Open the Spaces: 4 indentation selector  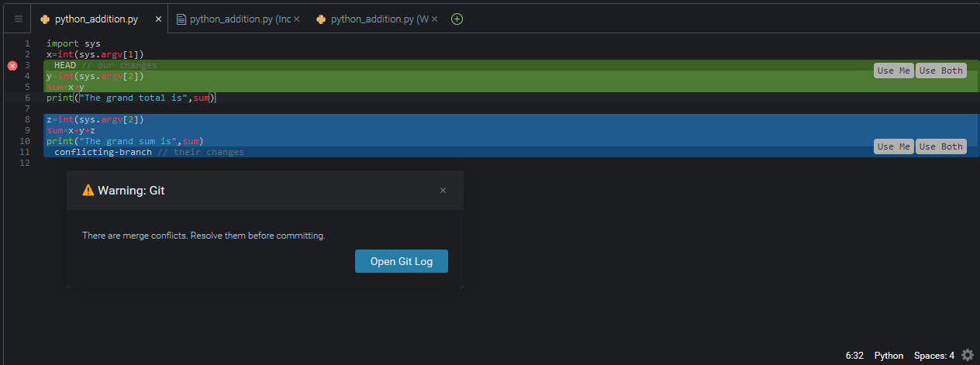[x=934, y=356]
